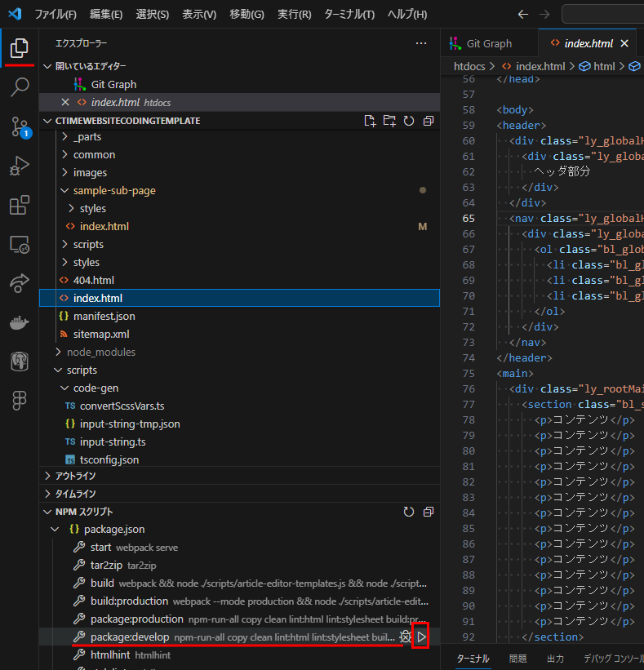Open the 移動(G) menu
This screenshot has height=670, width=644.
click(246, 14)
